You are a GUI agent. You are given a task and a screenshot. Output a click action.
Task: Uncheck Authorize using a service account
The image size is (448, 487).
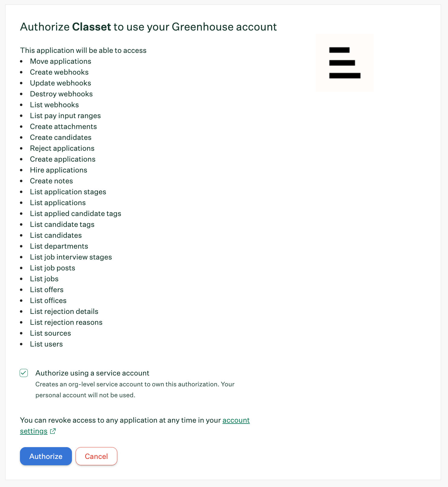click(x=24, y=373)
